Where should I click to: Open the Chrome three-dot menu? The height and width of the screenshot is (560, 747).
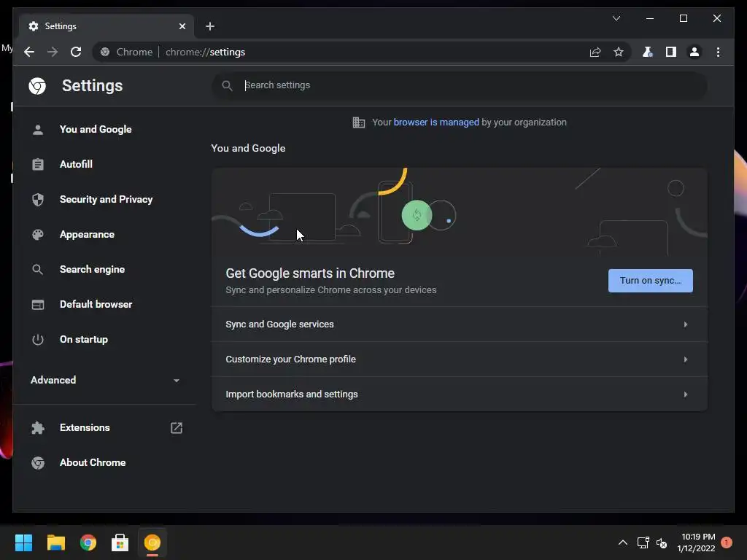tap(718, 52)
